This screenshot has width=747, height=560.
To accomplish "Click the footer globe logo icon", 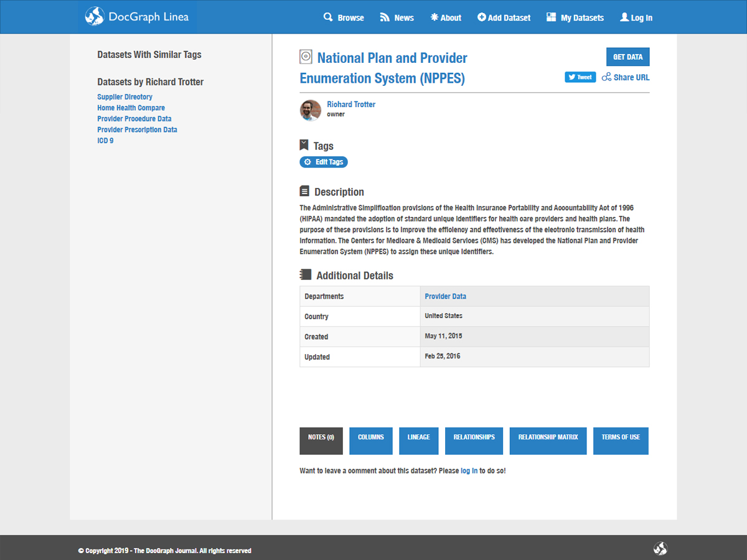I will [x=660, y=548].
